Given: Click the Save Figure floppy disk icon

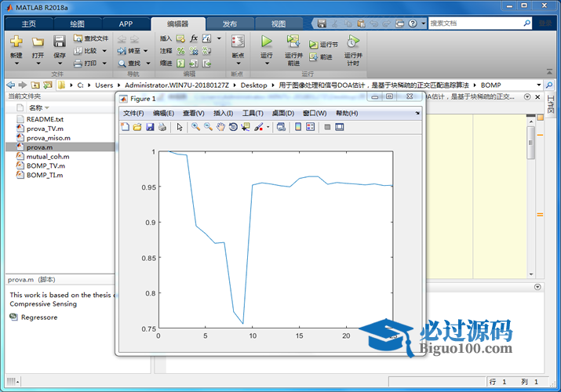Looking at the screenshot, I should (x=150, y=127).
